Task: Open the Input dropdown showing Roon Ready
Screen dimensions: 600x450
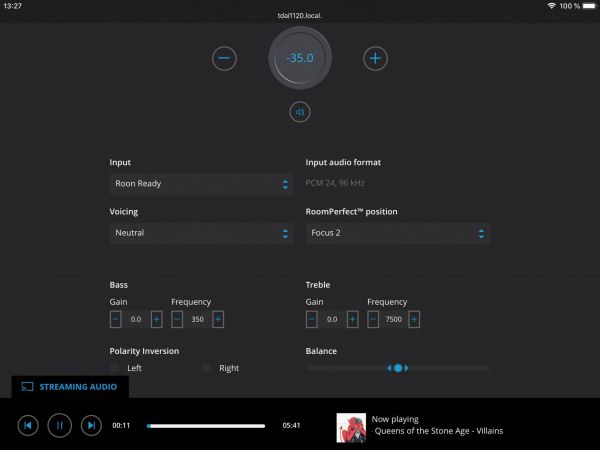Action: pos(201,184)
